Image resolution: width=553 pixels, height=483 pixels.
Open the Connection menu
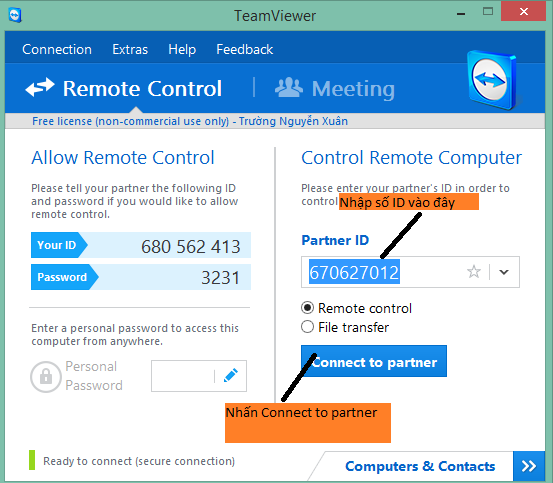pos(57,49)
